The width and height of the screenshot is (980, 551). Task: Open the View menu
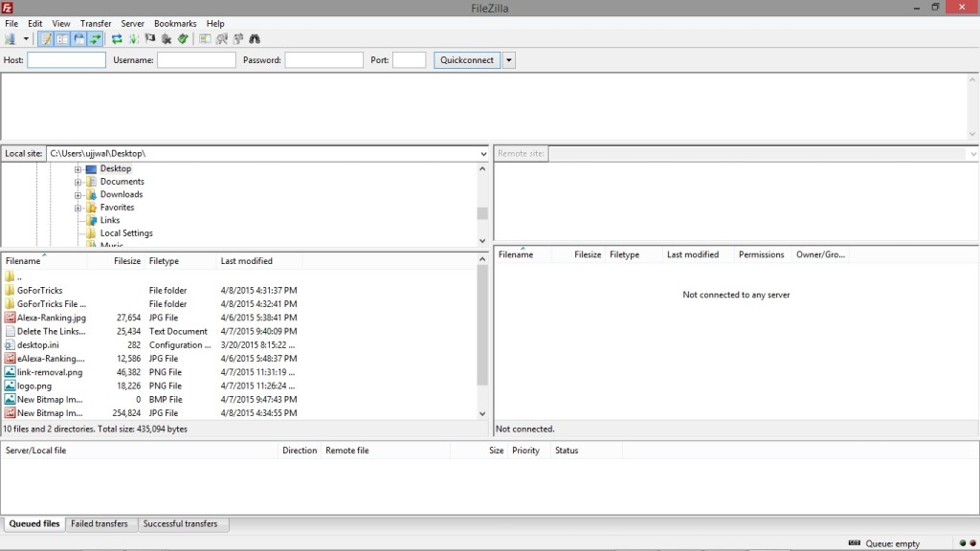(60, 23)
